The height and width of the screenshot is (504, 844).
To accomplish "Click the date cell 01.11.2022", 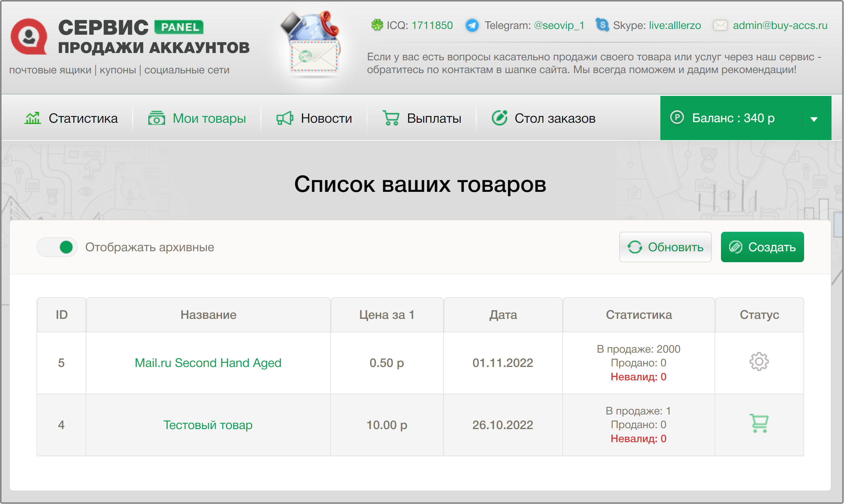I will [503, 363].
